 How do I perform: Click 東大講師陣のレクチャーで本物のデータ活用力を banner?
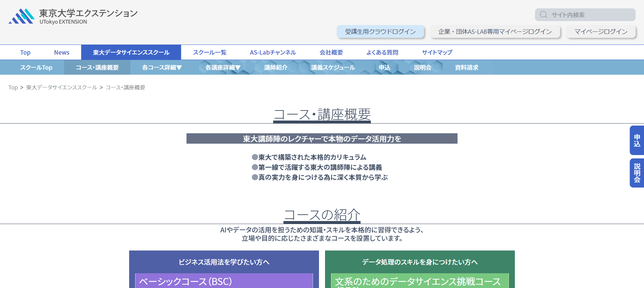point(322,139)
